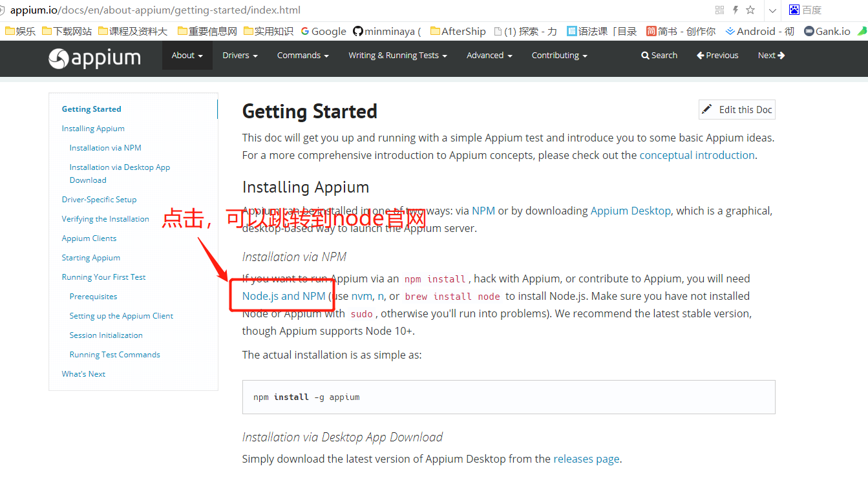Select Installation via NPM in sidebar
This screenshot has height=484, width=868.
coord(105,148)
